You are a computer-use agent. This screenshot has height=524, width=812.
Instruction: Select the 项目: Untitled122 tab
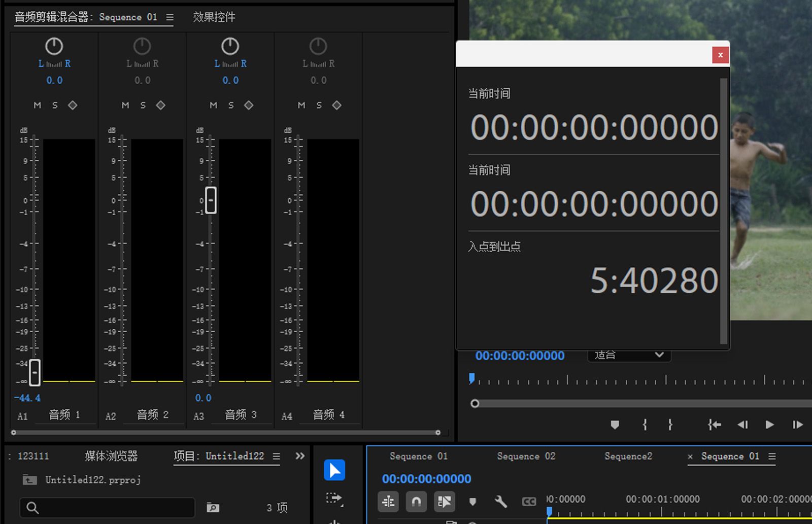tap(219, 456)
